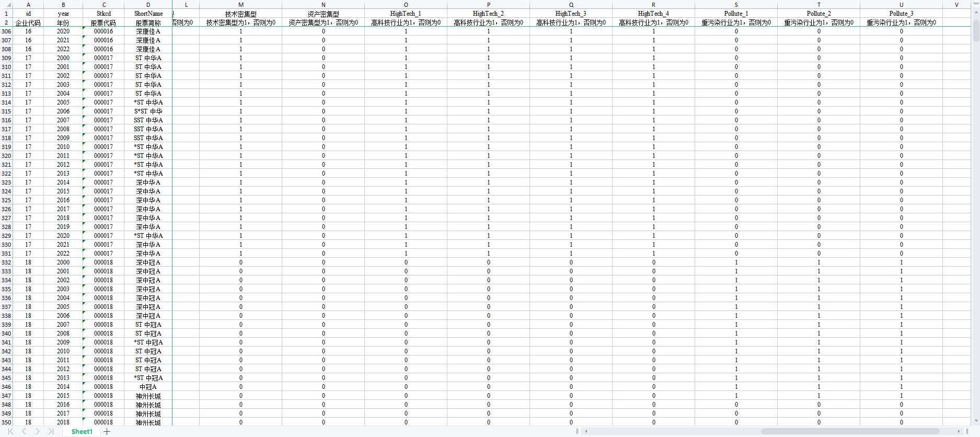This screenshot has height=437, width=980.
Task: Select column A header
Action: (28, 5)
